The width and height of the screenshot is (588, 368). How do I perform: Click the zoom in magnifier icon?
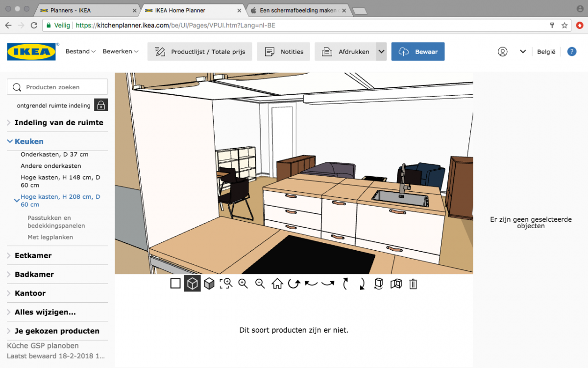243,284
